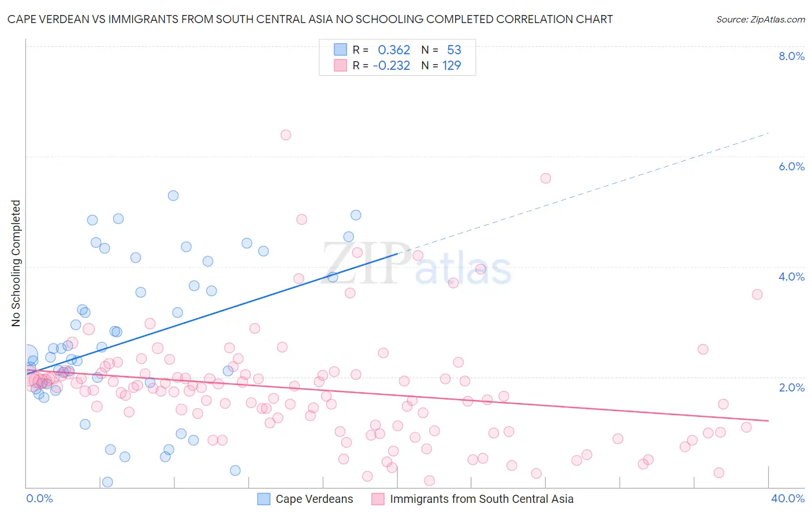Click the pink R = -0.232 legend box
Screen dimensions: 812x515
point(340,65)
